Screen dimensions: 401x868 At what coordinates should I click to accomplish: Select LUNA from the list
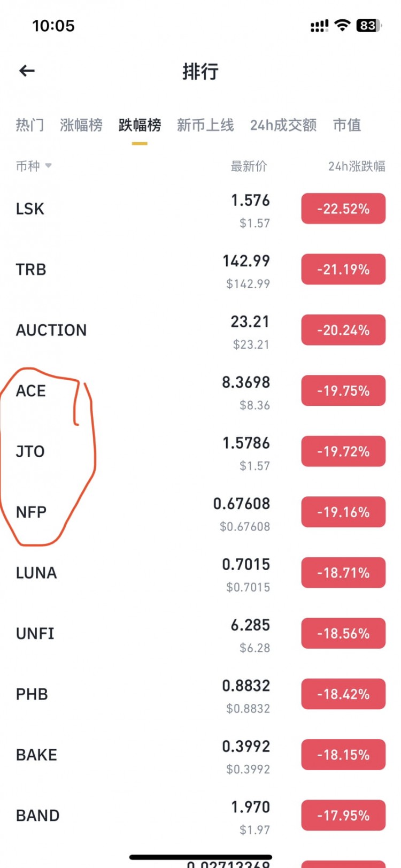coord(36,573)
